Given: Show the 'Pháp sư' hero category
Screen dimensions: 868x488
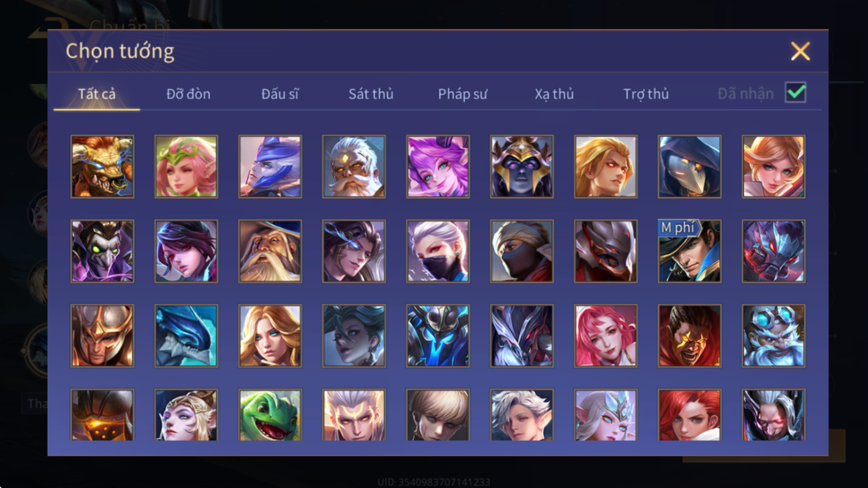Looking at the screenshot, I should (463, 94).
